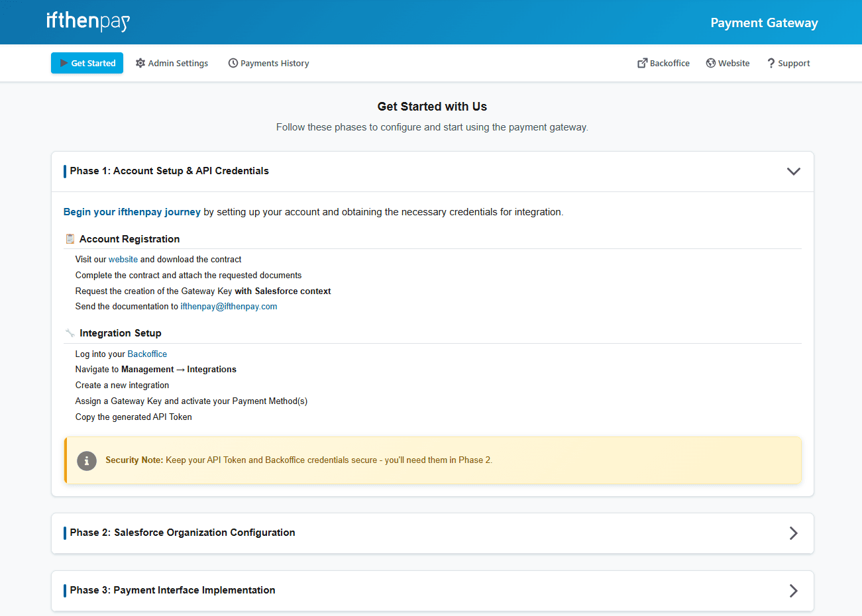
Task: Click the Integration Setup heading
Action: tap(121, 333)
